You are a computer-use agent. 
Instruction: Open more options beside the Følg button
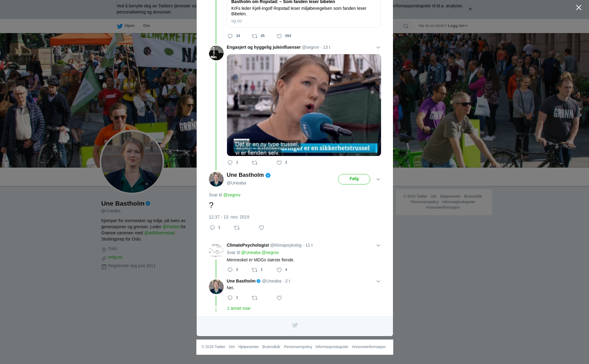(378, 179)
